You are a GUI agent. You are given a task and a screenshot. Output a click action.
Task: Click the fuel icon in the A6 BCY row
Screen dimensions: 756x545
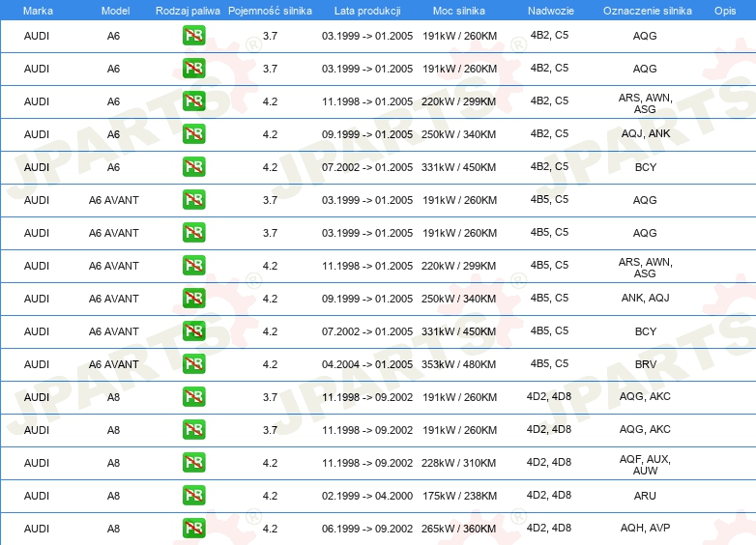(193, 167)
